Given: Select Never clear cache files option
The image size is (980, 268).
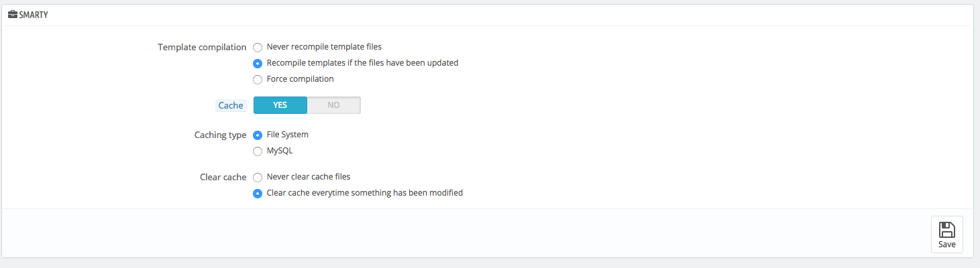Looking at the screenshot, I should click(x=258, y=178).
